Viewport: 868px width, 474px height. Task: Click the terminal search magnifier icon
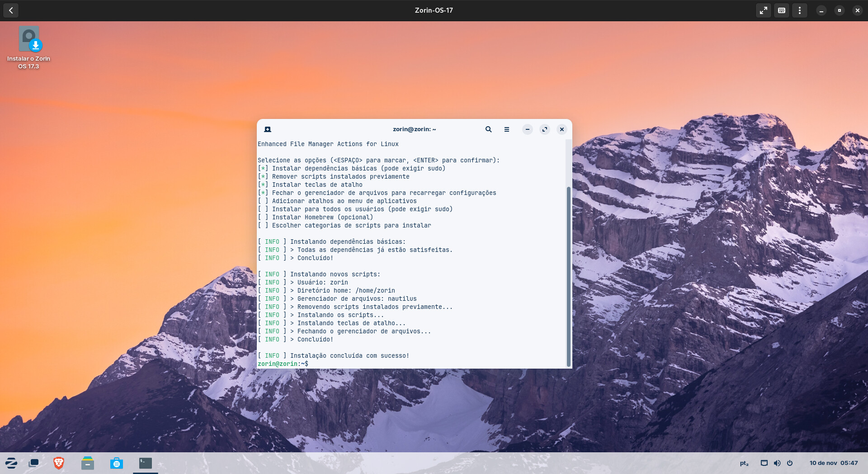tap(488, 129)
